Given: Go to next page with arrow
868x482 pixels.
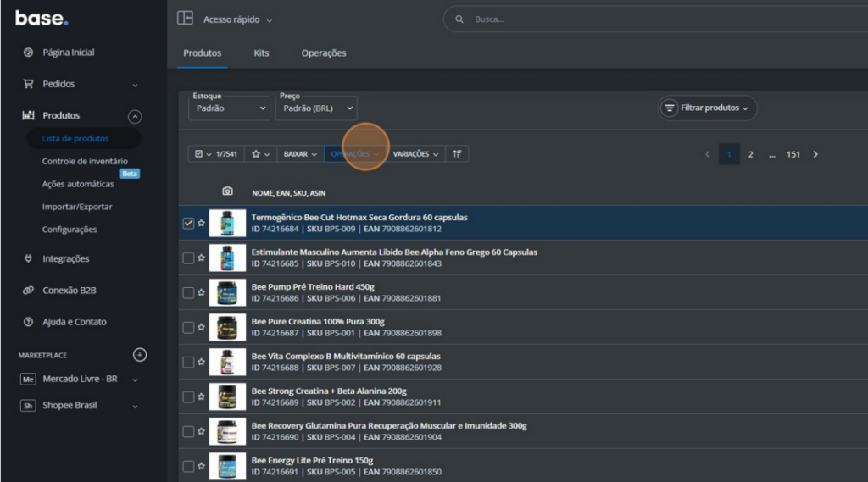Looking at the screenshot, I should [x=815, y=154].
